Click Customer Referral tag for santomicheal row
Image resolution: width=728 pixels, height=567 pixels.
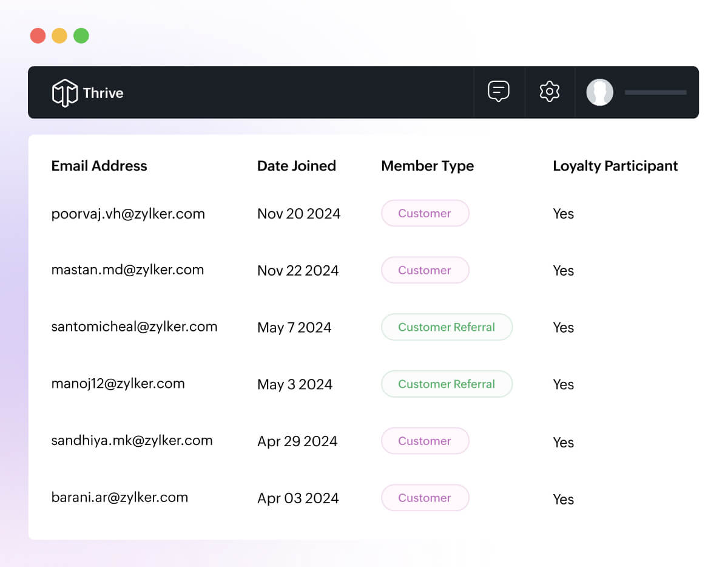click(447, 327)
